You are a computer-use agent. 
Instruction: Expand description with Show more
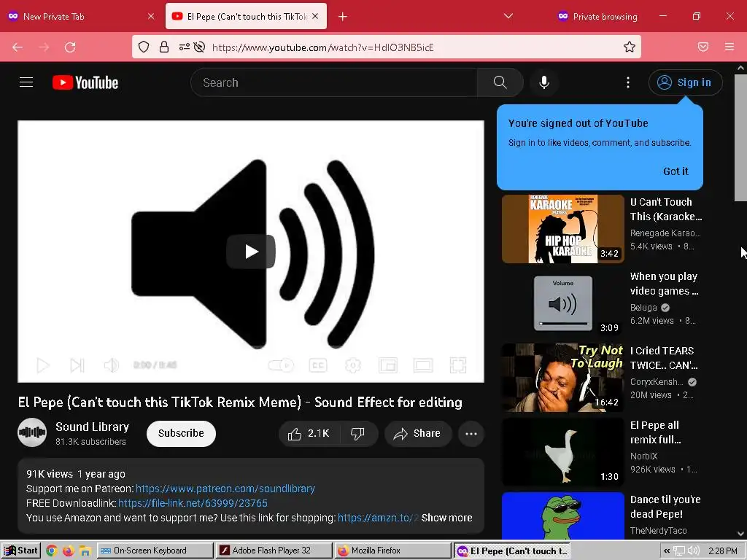(447, 518)
